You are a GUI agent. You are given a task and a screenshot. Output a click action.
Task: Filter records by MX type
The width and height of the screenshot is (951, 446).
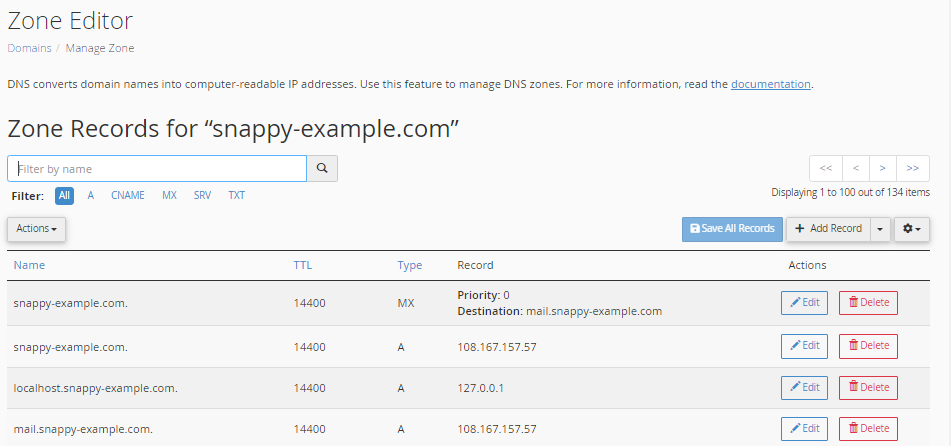coord(169,195)
